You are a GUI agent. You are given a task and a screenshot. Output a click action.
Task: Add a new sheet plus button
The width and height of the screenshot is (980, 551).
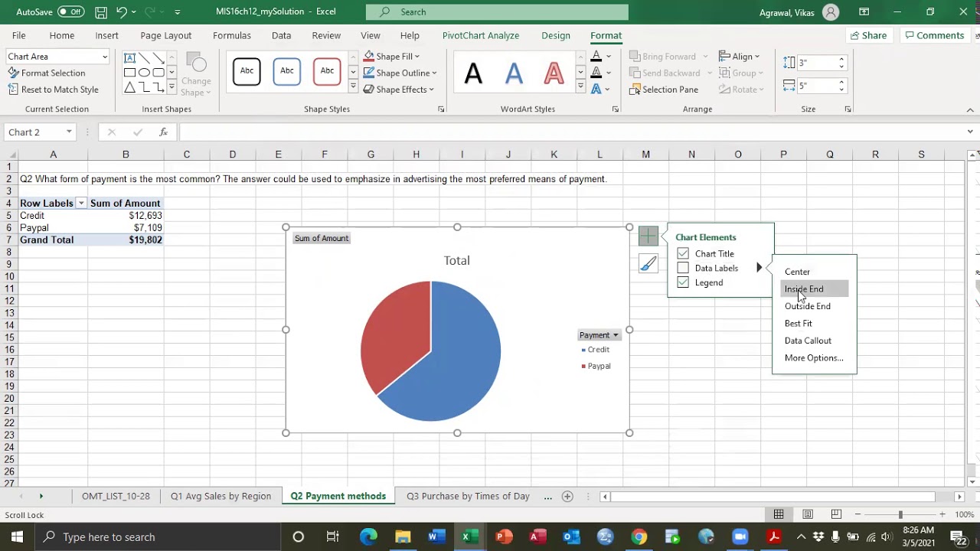click(x=567, y=497)
